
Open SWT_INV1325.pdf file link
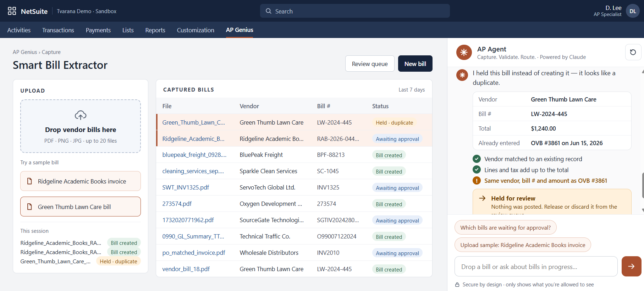tap(186, 187)
